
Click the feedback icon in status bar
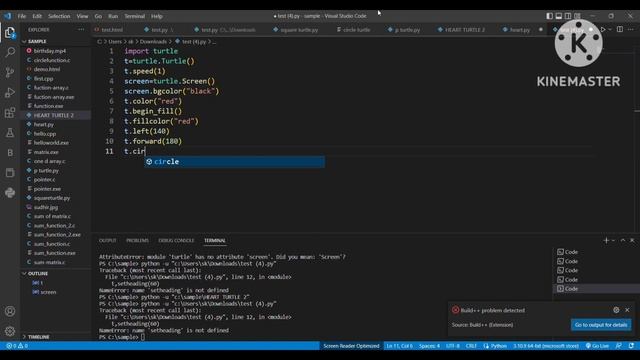coord(619,346)
